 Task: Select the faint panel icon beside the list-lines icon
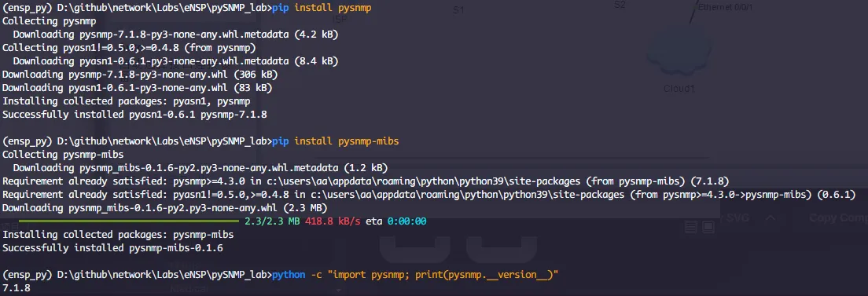click(x=708, y=226)
